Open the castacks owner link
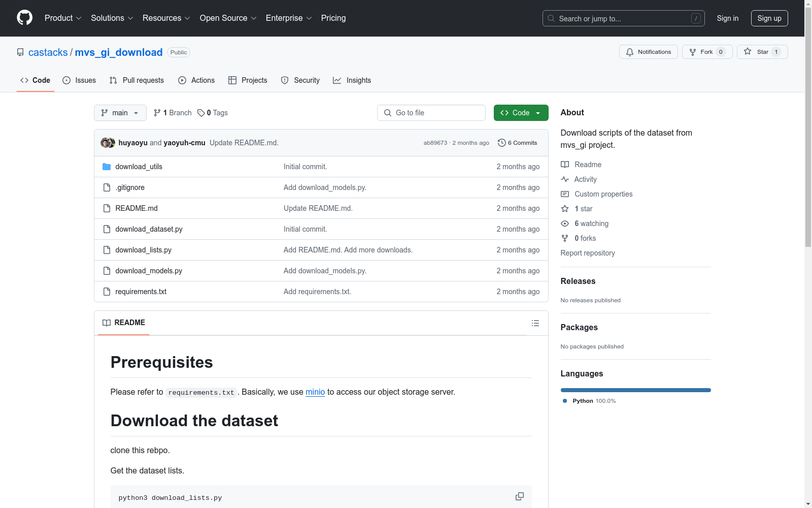The image size is (812, 508). pyautogui.click(x=48, y=52)
